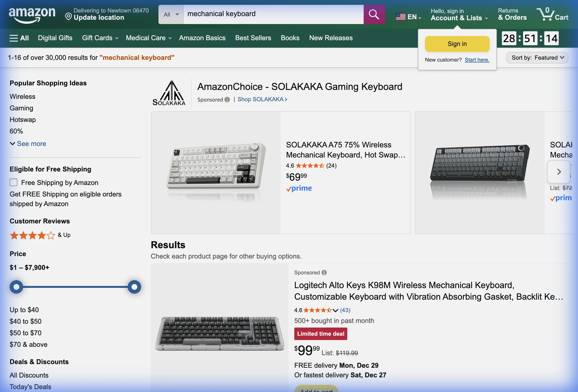Click the Amazon logo
Image resolution: width=578 pixels, height=392 pixels.
[32, 14]
